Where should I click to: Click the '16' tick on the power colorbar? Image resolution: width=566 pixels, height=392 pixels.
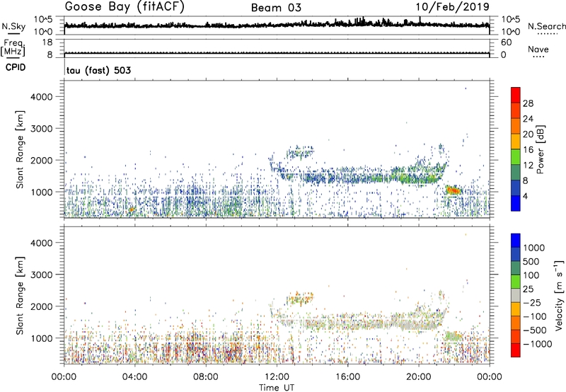(528, 150)
